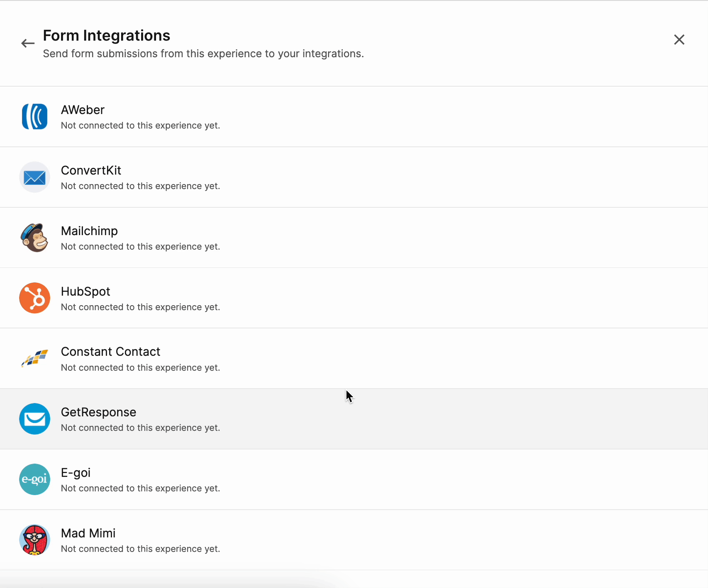Select the E-goi circular icon
Viewport: 708px width, 588px height.
34,479
